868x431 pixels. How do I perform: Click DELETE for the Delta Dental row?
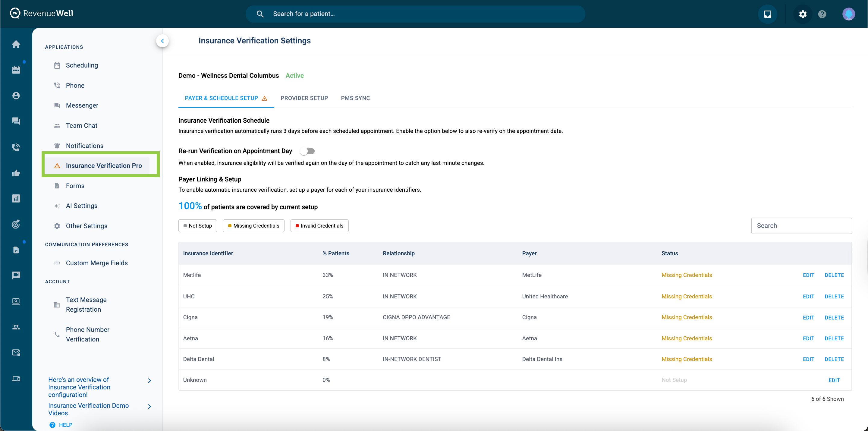(834, 359)
